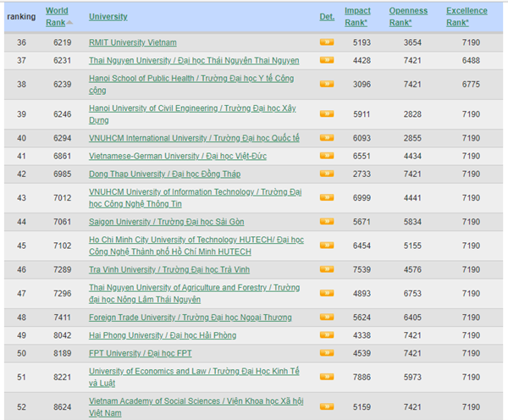This screenshot has width=508, height=420.
Task: Open details icon for Tra Vinh University
Action: click(327, 269)
